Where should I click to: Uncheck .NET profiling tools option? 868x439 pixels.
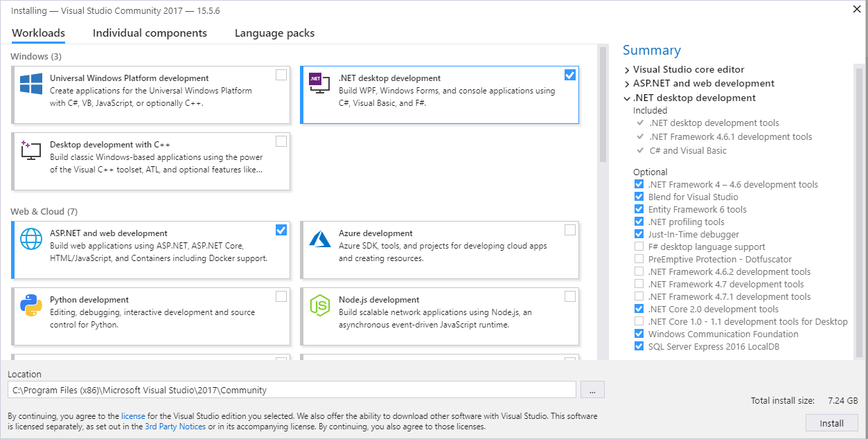tap(639, 222)
